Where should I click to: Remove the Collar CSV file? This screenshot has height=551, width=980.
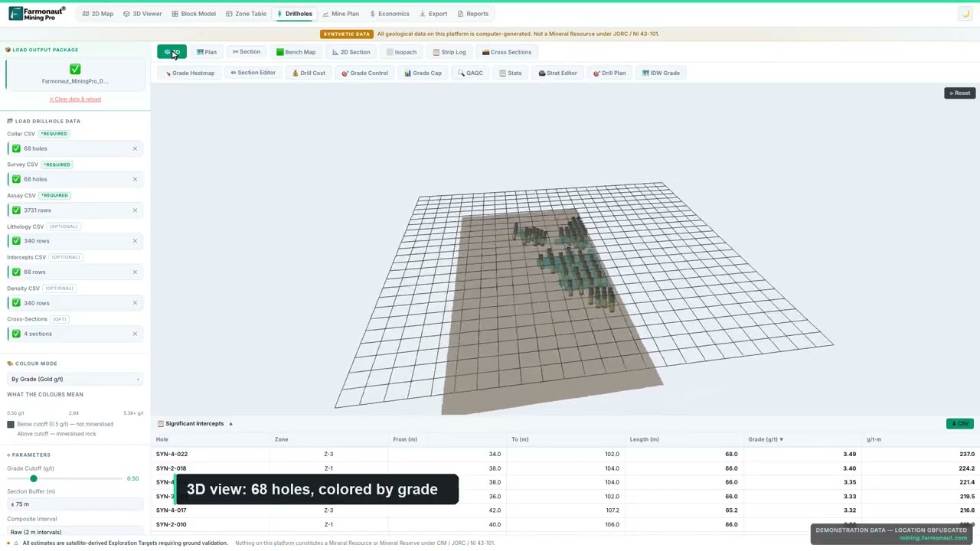click(135, 148)
